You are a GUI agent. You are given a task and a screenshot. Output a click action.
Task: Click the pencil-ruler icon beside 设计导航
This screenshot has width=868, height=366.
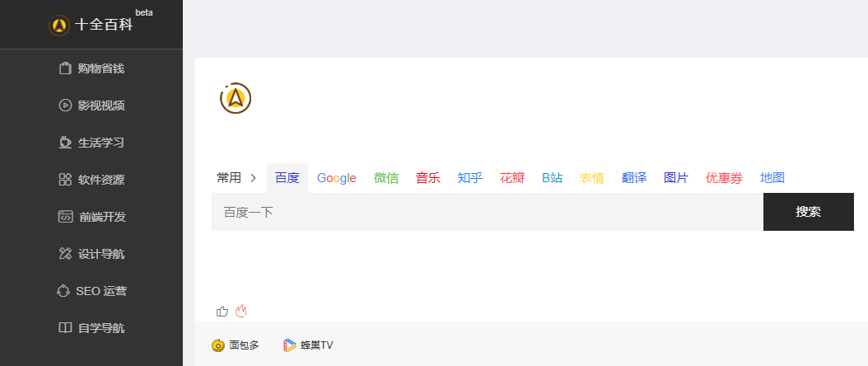point(65,254)
